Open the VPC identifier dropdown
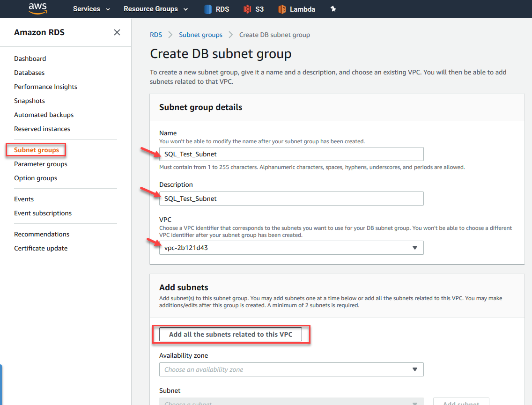 click(291, 248)
